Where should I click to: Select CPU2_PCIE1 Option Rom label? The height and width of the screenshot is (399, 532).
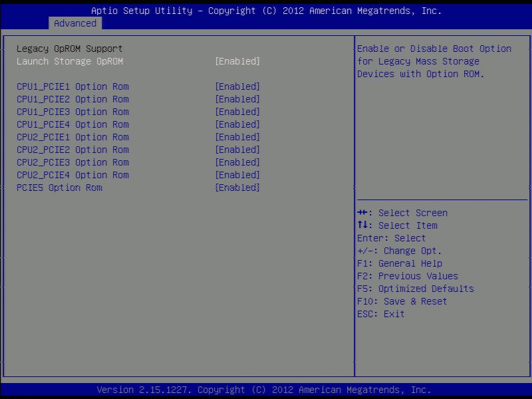(72, 137)
